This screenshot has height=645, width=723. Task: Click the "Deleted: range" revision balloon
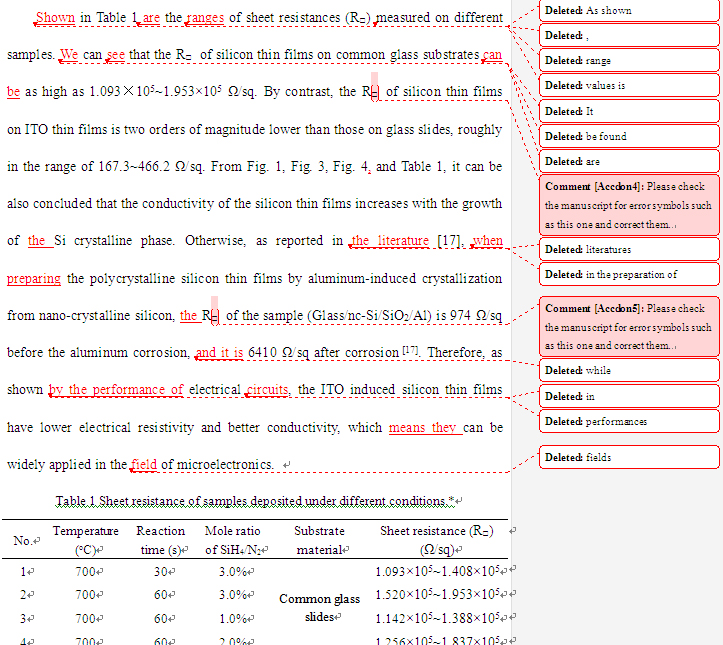(629, 61)
